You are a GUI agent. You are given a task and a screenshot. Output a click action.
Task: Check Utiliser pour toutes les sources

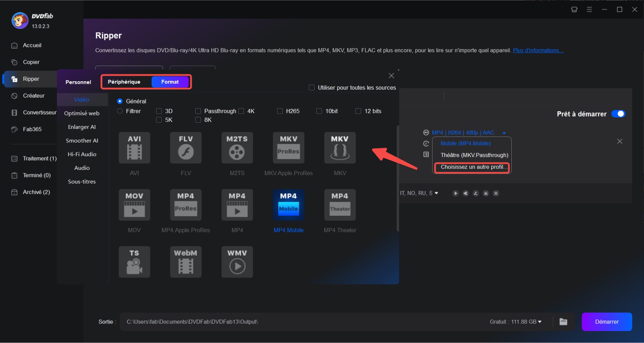312,88
